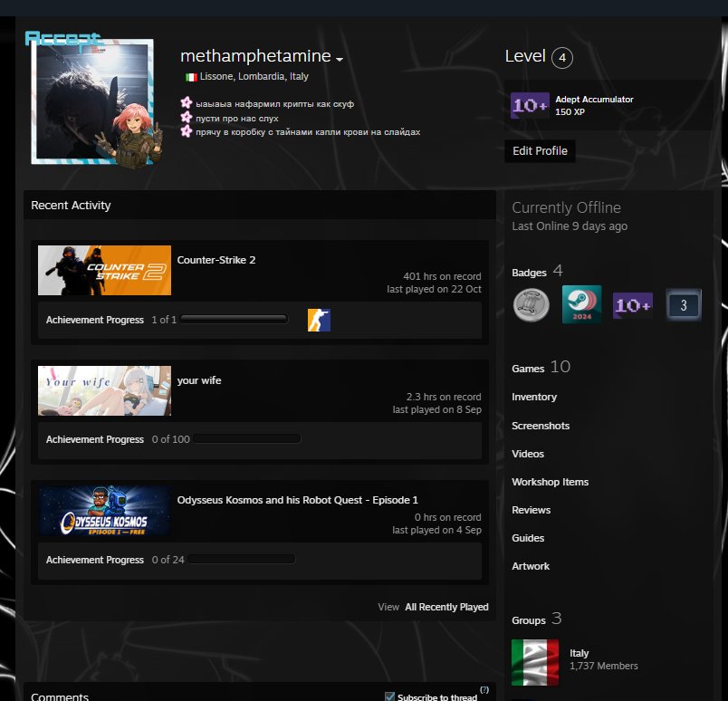Open the Steam 2024 sale badge
This screenshot has width=728, height=701.
click(x=582, y=304)
